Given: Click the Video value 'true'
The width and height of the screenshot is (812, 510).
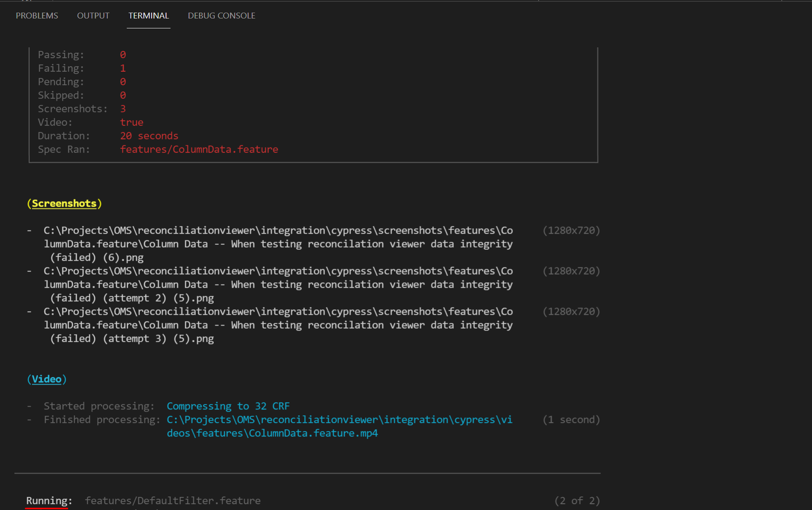Looking at the screenshot, I should click(132, 122).
